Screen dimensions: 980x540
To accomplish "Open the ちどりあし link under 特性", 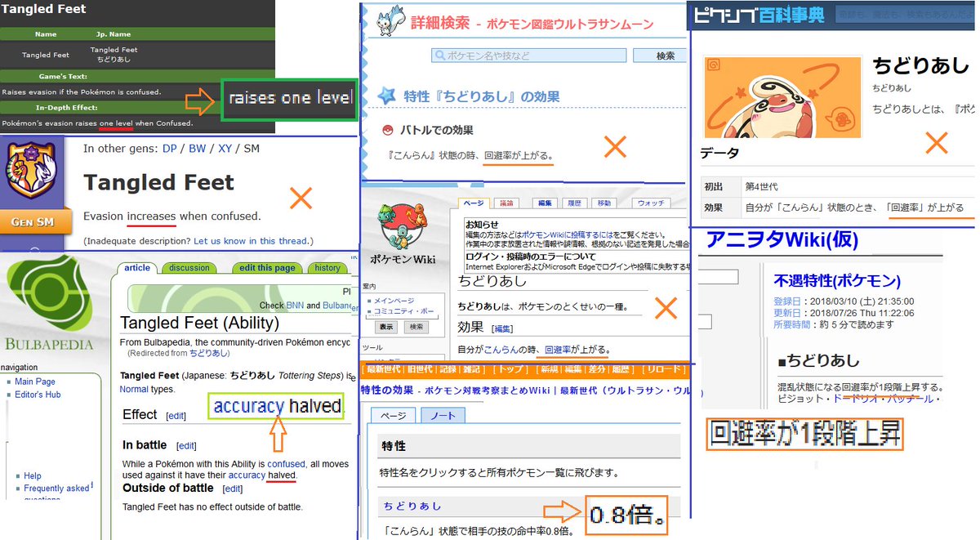I will tap(413, 507).
